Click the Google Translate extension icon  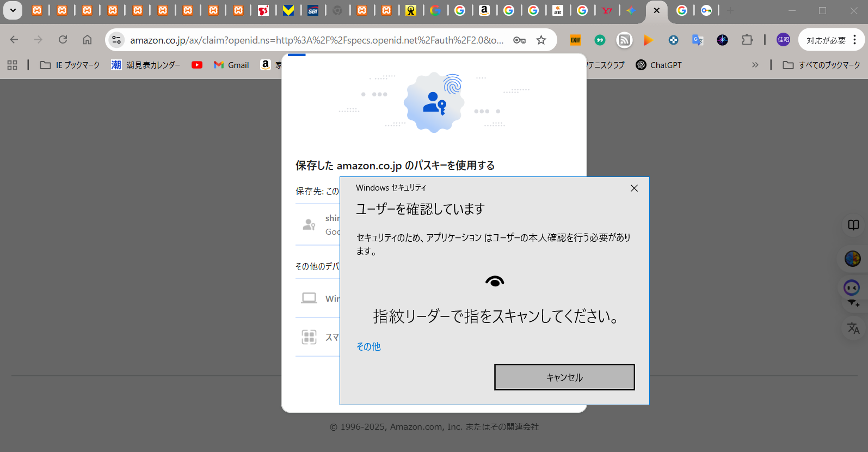click(698, 40)
